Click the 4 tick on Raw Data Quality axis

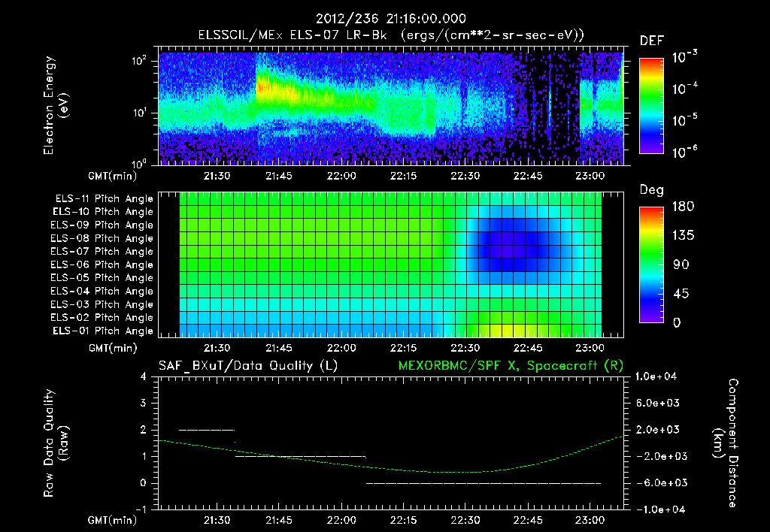[144, 377]
